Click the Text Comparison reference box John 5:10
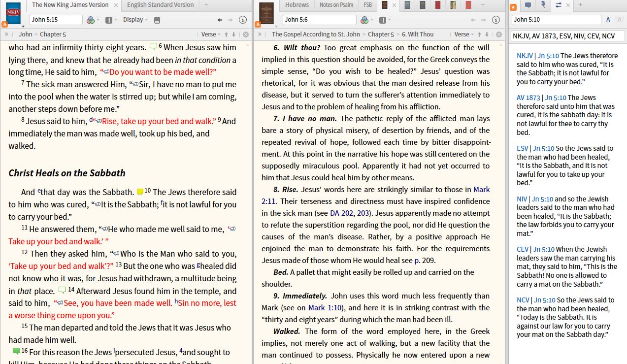The height and width of the screenshot is (364, 627). tap(556, 20)
